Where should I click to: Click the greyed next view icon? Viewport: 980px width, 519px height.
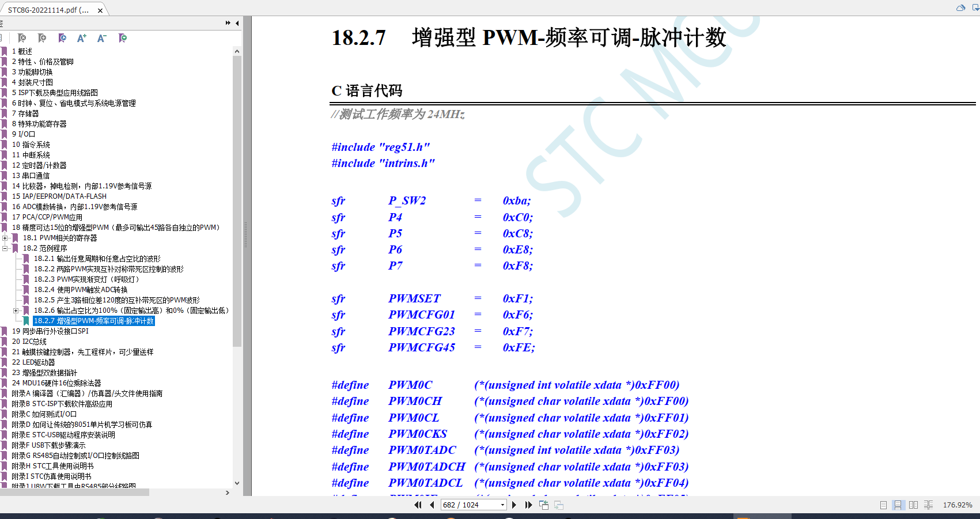click(559, 505)
